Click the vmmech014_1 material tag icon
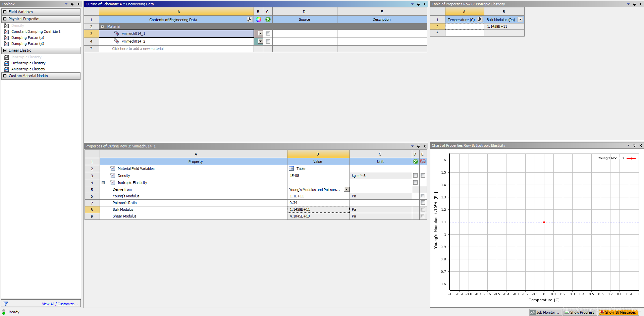The width and height of the screenshot is (644, 316). click(116, 34)
